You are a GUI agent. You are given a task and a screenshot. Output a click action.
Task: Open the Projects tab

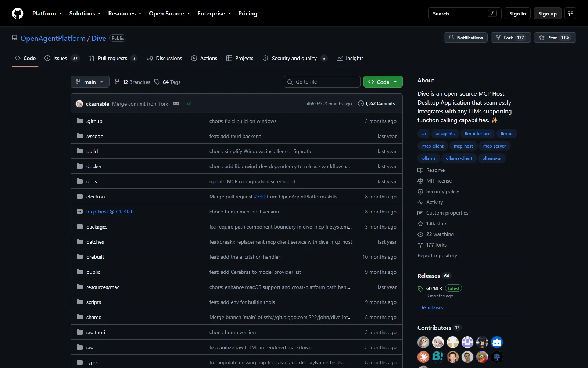pyautogui.click(x=240, y=58)
